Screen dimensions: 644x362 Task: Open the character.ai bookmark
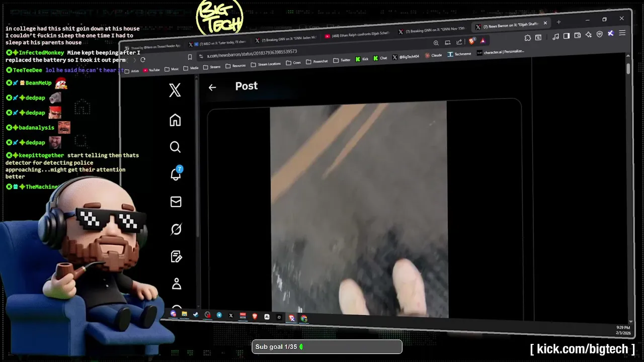click(501, 52)
